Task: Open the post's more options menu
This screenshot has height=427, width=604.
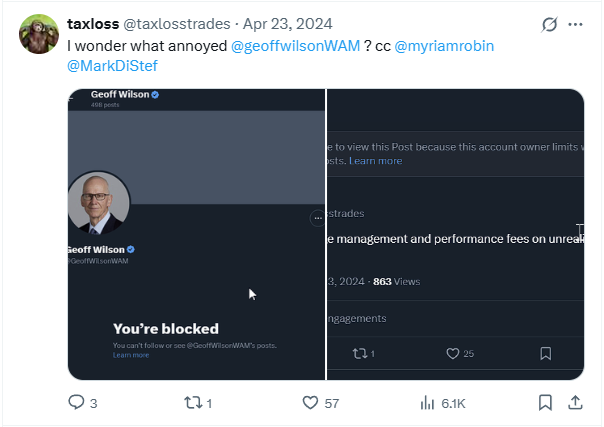Action: (575, 24)
